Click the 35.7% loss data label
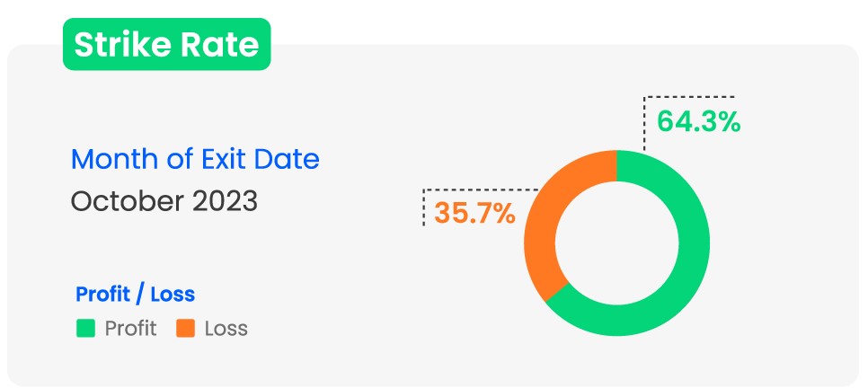Viewport: 868px width, 388px height. click(474, 213)
